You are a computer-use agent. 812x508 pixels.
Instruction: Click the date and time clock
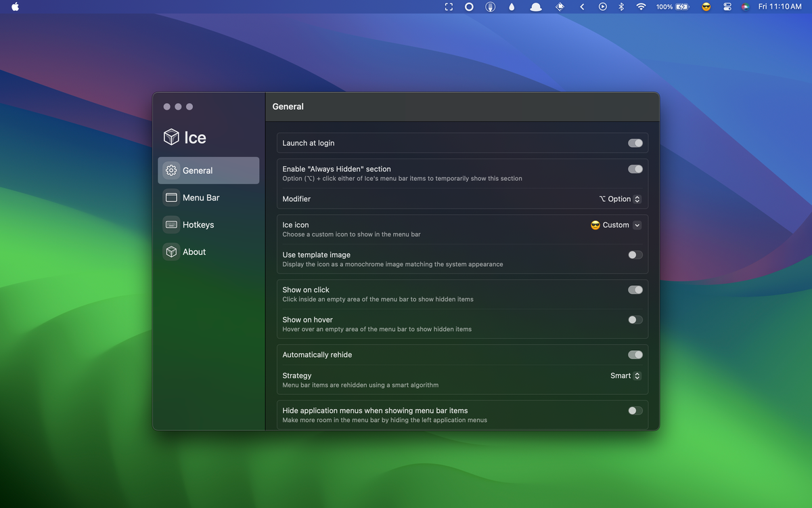(780, 7)
